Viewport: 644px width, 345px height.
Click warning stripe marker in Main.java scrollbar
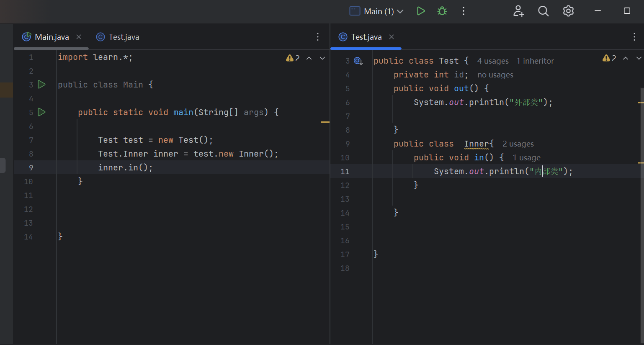click(325, 122)
